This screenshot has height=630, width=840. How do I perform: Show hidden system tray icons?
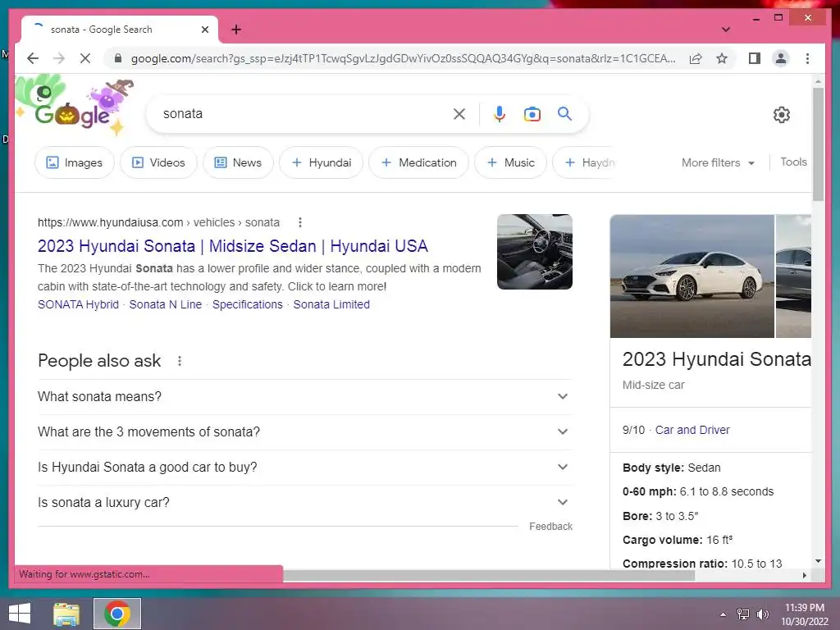[724, 614]
